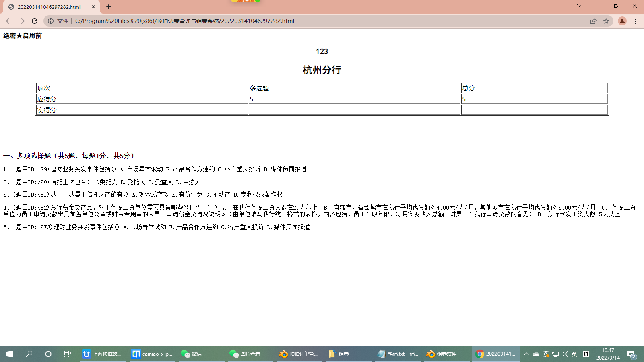Open 笔记.txt Notepad taskbar item
644x362 pixels.
click(x=398, y=354)
